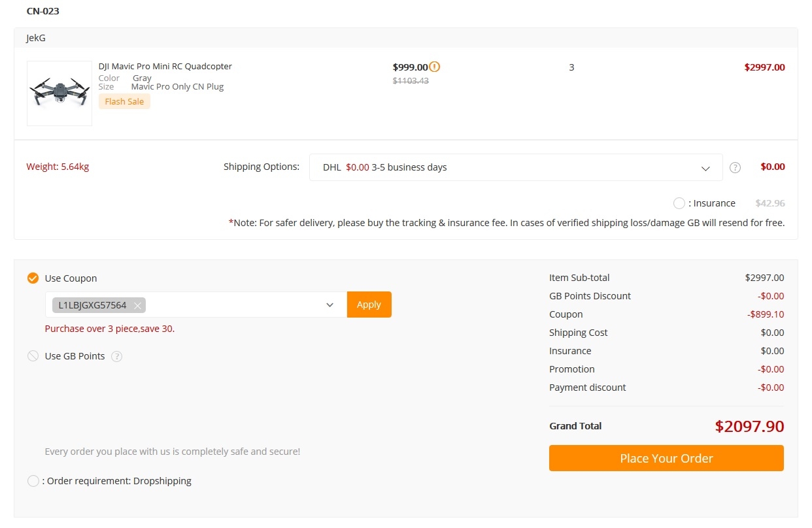Expand the coupon code dropdown arrow

pyautogui.click(x=330, y=305)
